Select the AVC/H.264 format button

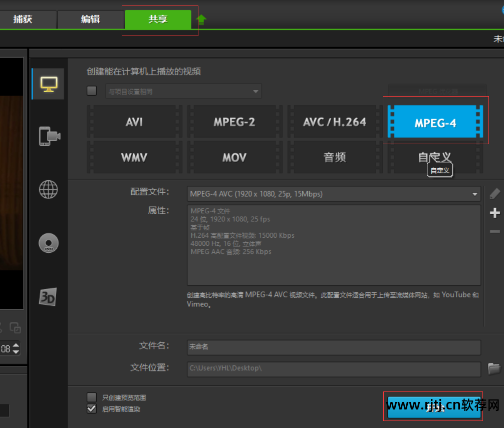pos(335,121)
